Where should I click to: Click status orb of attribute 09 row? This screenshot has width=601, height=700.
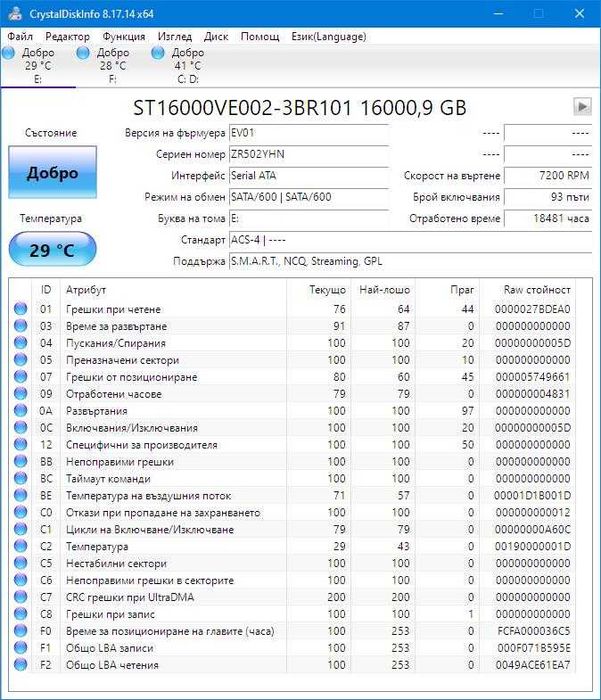[21, 394]
